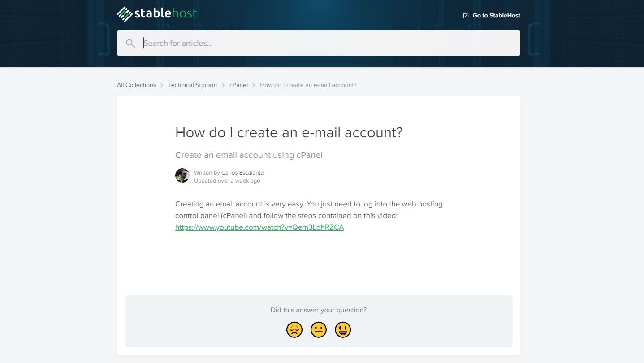Open the YouTube video tutorial link
The image size is (644, 363).
[x=259, y=227]
